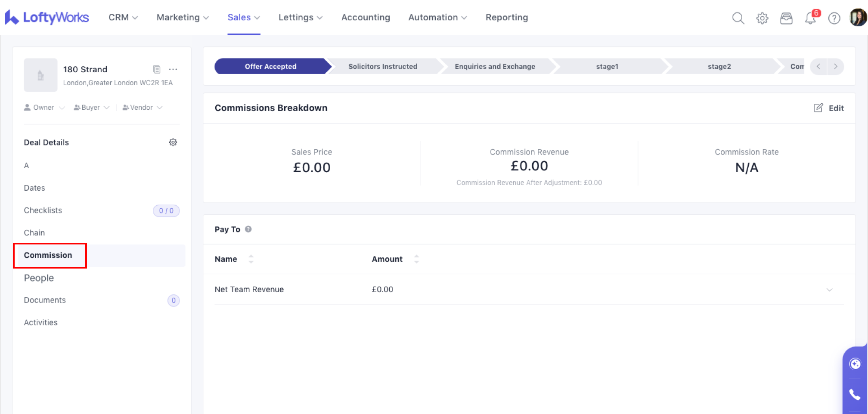Open the search icon in top bar

click(738, 18)
